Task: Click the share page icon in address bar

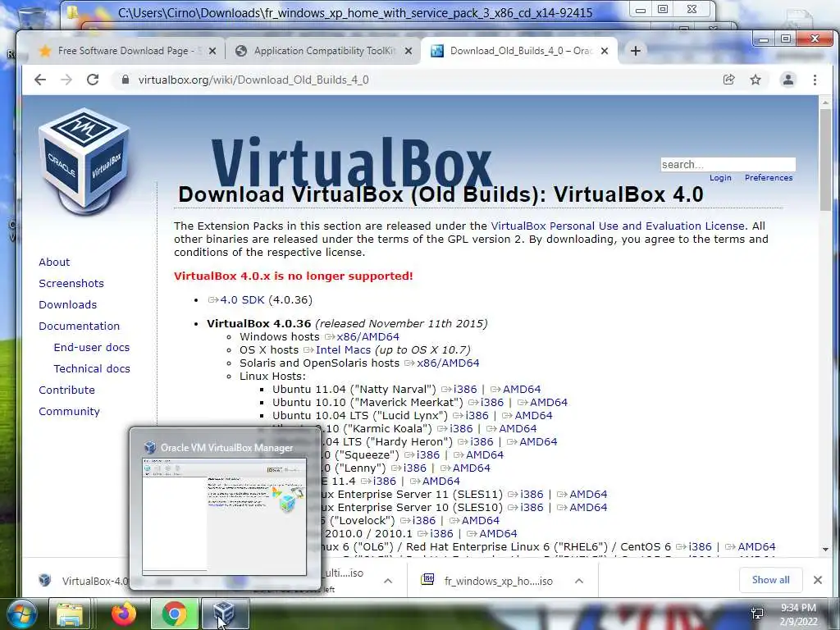Action: coord(728,80)
